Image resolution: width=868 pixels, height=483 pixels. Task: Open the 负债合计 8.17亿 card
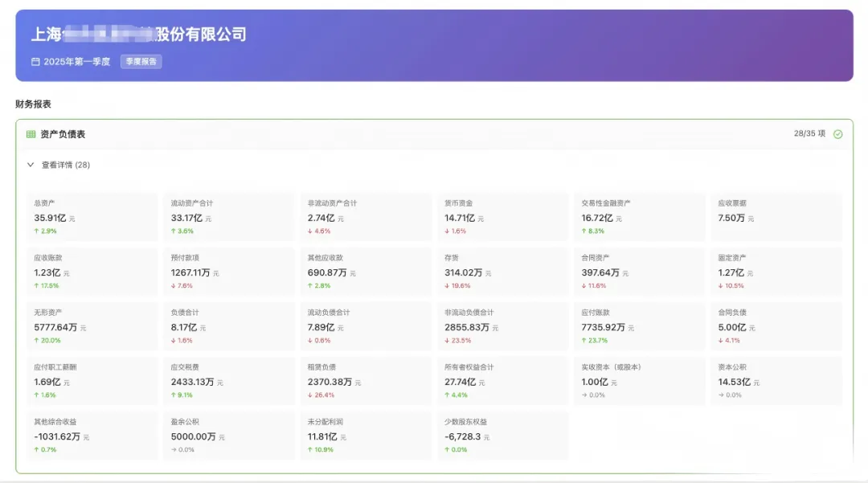tap(228, 326)
